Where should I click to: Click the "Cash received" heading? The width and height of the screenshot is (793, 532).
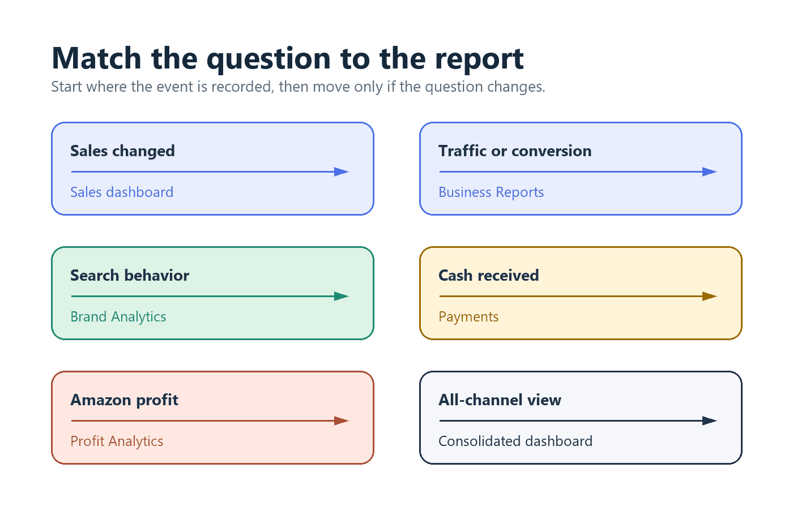pos(488,276)
